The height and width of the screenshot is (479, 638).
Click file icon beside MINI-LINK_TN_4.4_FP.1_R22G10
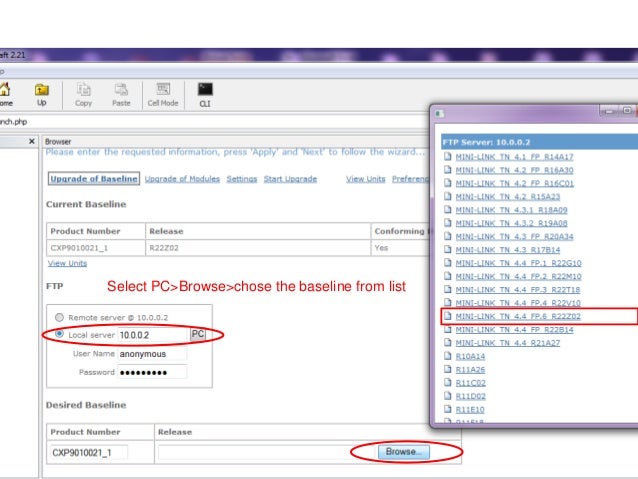[448, 263]
